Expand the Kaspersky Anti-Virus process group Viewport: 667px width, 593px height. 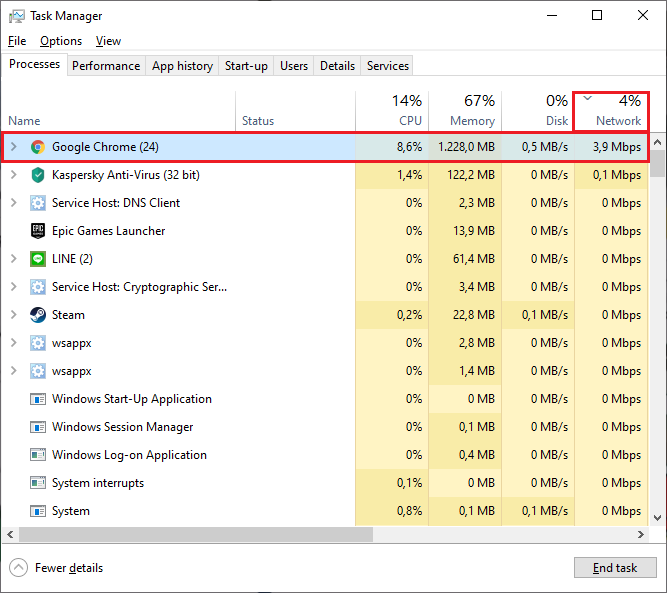click(14, 175)
